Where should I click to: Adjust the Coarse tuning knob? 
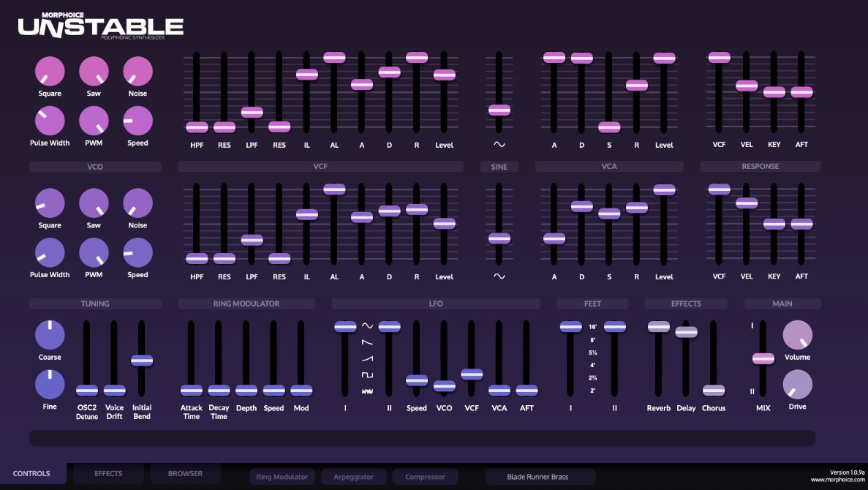(x=50, y=335)
